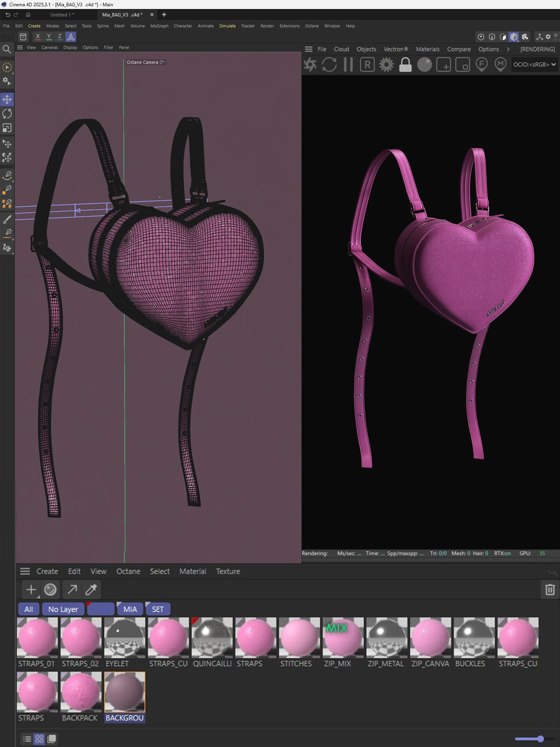Open the Simulate menu
The image size is (560, 747).
tap(227, 26)
